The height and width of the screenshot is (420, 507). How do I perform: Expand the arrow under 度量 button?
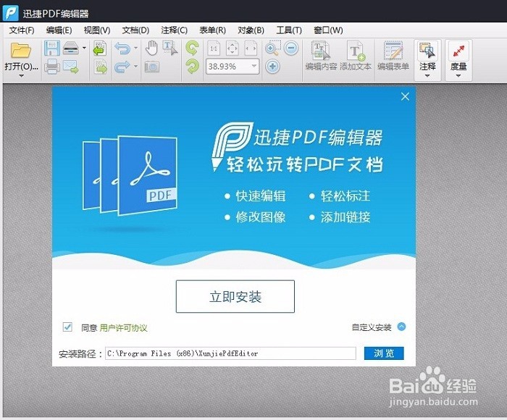point(458,76)
